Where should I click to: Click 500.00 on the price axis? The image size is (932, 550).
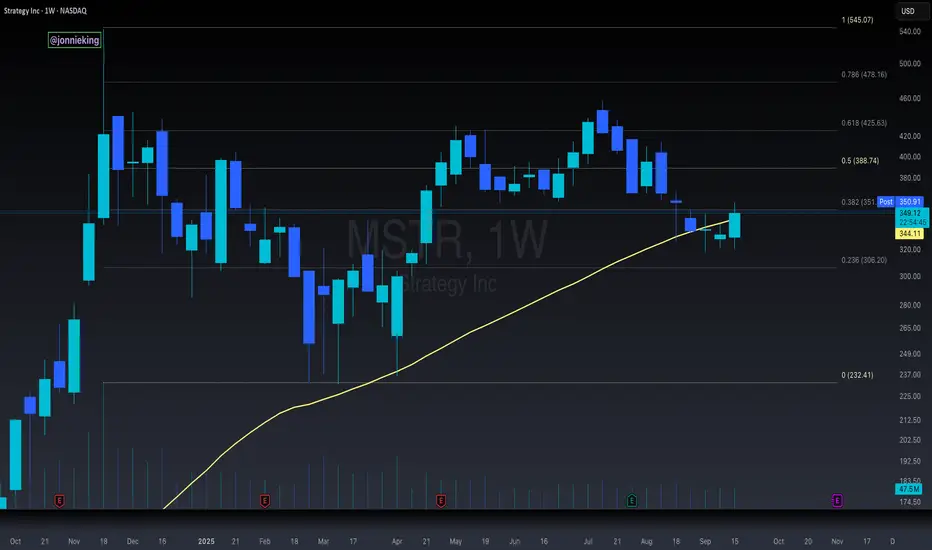(910, 64)
